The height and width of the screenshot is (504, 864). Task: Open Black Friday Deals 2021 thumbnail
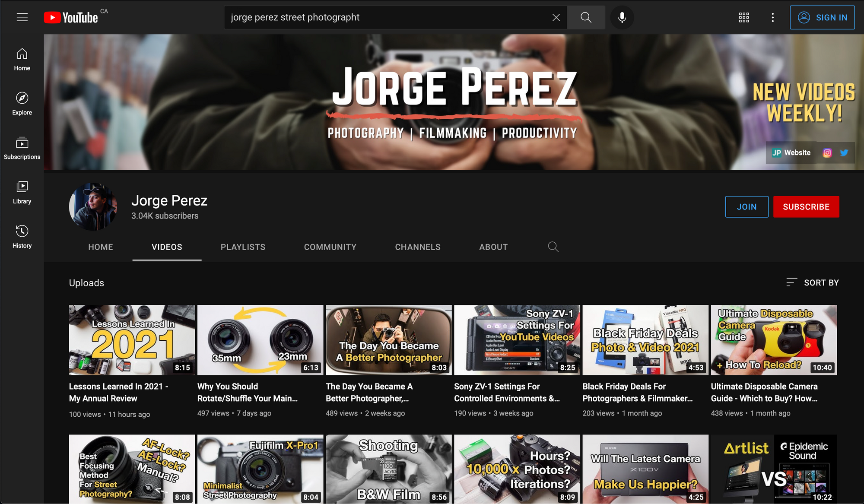pos(645,340)
